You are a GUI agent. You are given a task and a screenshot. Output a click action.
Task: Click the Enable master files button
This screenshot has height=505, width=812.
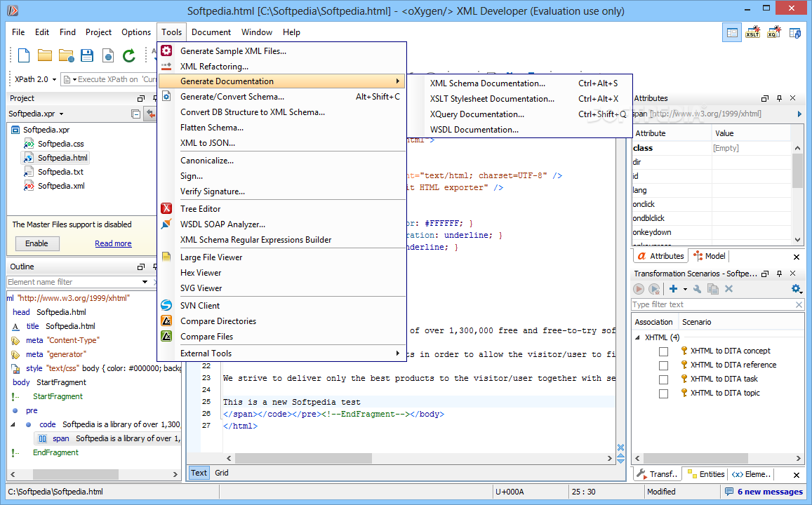click(36, 243)
